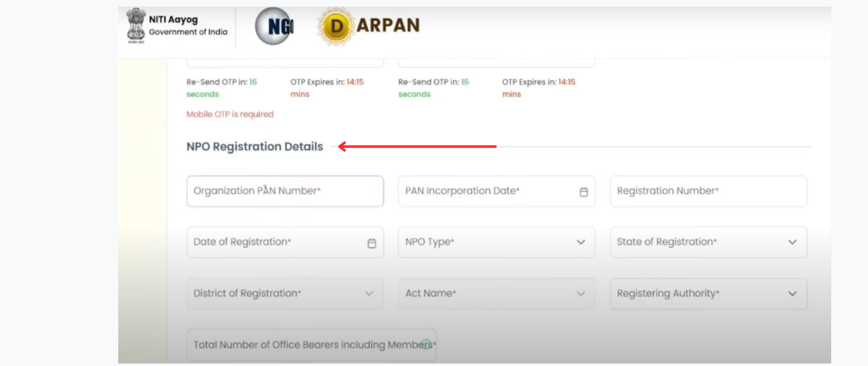This screenshot has width=868, height=366.
Task: Click into the Registration Number field
Action: 708,191
